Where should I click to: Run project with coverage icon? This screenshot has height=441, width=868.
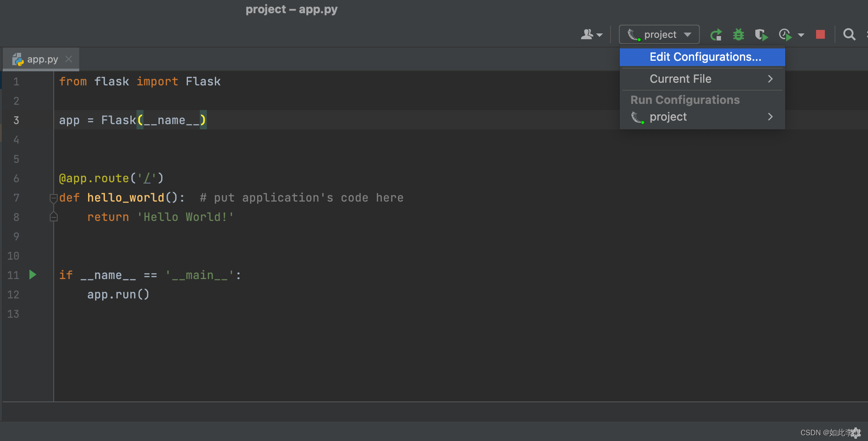click(761, 34)
